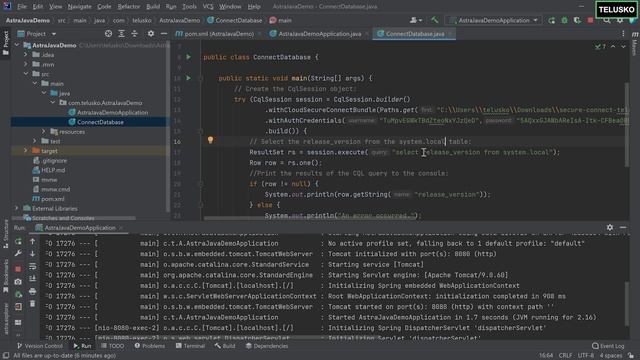Collapse the main folder

click(35, 84)
